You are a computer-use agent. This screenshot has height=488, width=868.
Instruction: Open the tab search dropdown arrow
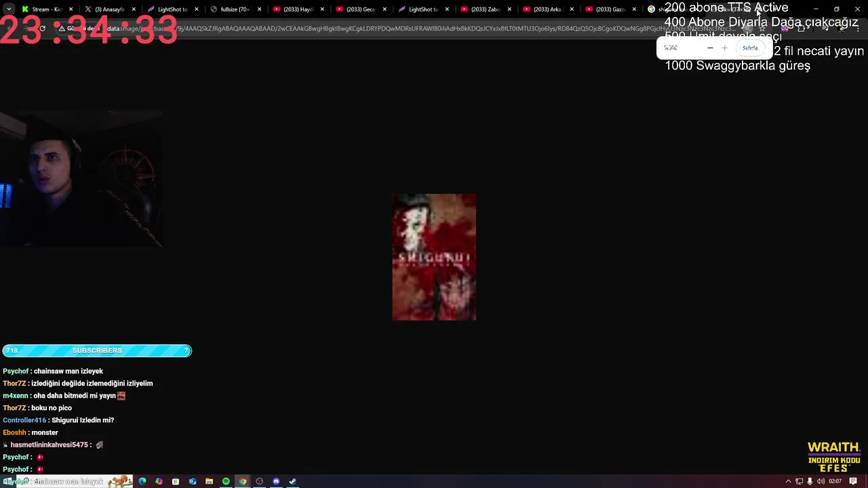[x=8, y=9]
